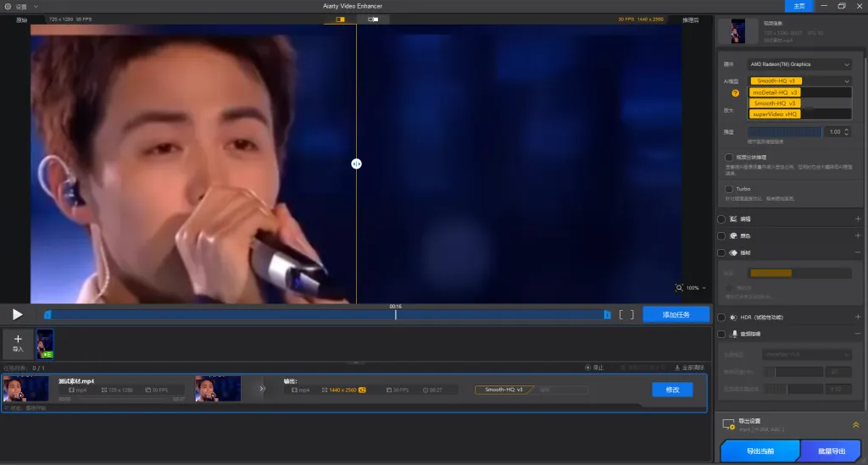Select moDetail-HQ v3 from model list

(x=775, y=92)
